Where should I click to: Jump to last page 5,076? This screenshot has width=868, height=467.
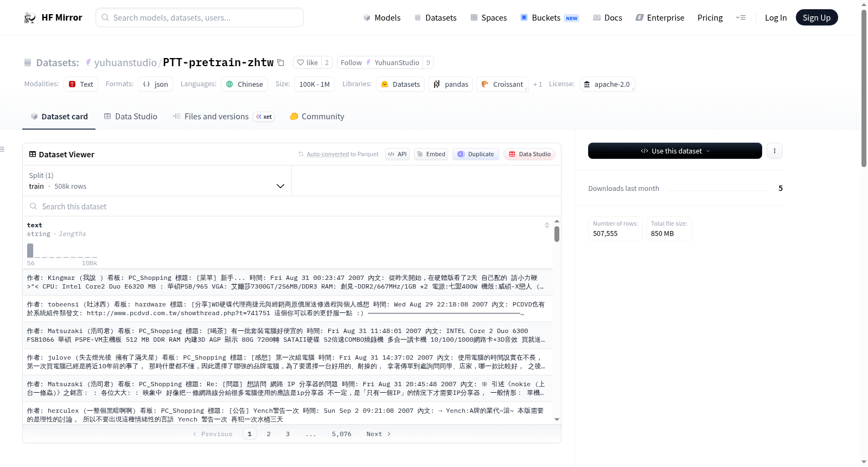[342, 434]
